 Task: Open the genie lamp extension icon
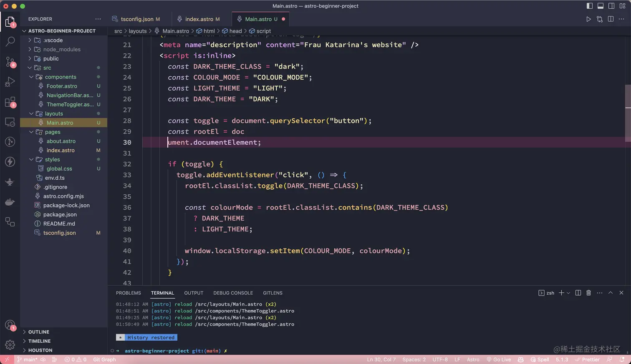coord(10,182)
